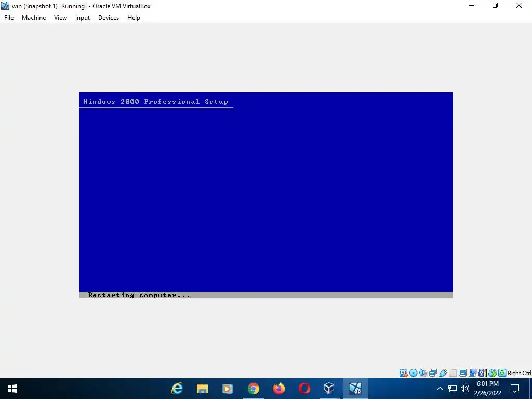
Task: Click the CPU virtualization status icon
Action: click(483, 373)
